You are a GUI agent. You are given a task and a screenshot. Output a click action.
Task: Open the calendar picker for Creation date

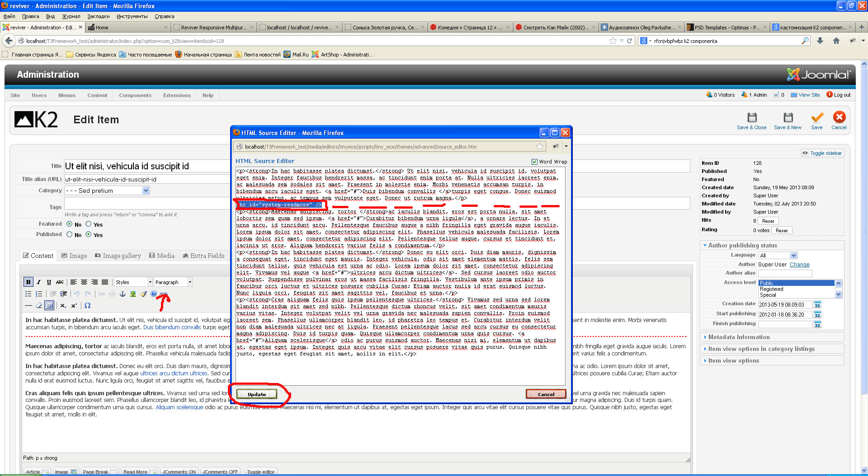[817, 305]
